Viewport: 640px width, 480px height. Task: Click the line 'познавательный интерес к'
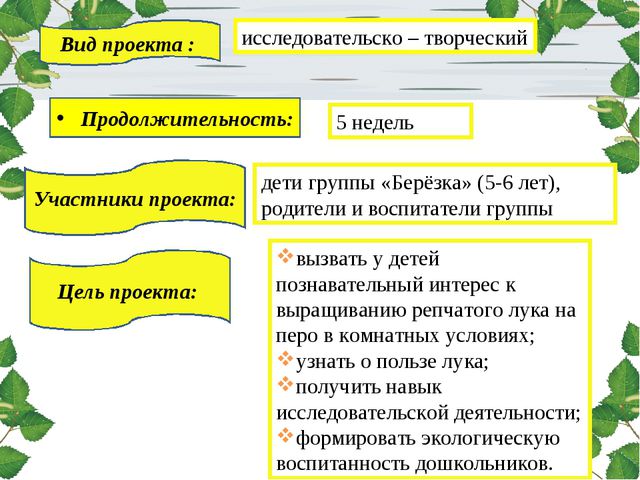(396, 284)
